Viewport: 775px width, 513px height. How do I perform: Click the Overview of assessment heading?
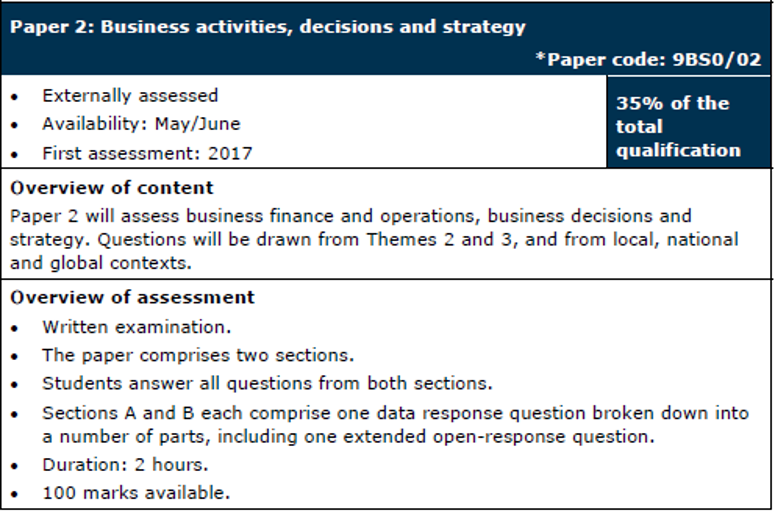pyautogui.click(x=132, y=297)
